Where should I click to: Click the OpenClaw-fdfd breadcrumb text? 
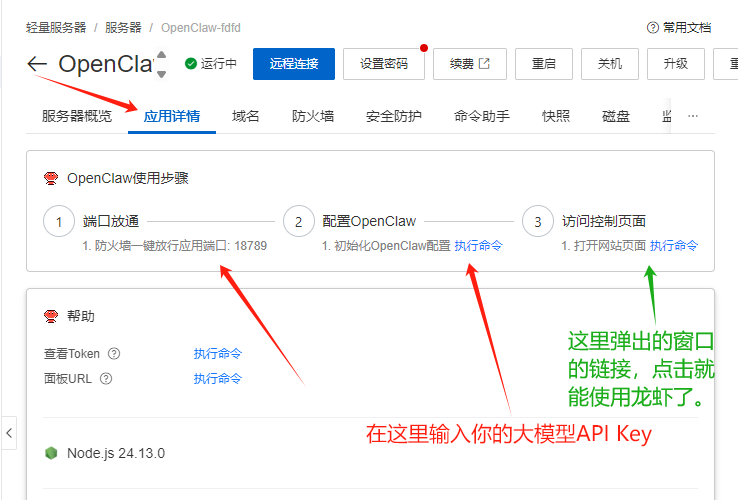[201, 28]
